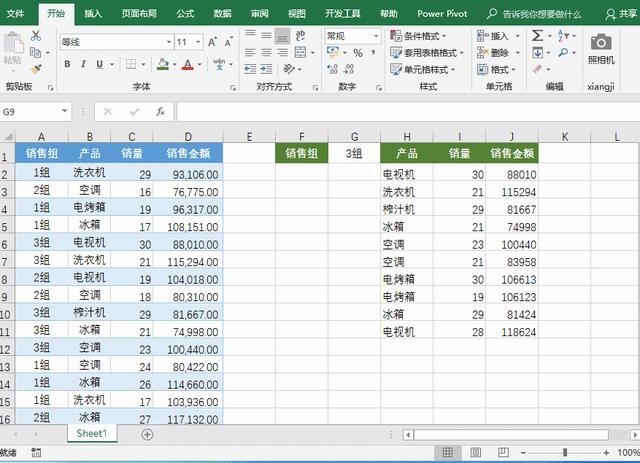Click Decrease Decimal icon
The image size is (640, 463).
348,69
